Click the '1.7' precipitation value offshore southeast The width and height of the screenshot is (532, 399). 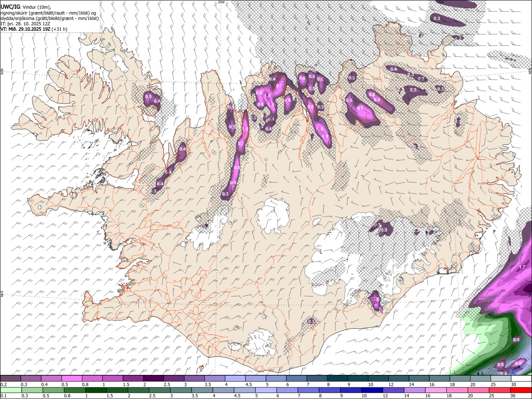click(x=523, y=267)
